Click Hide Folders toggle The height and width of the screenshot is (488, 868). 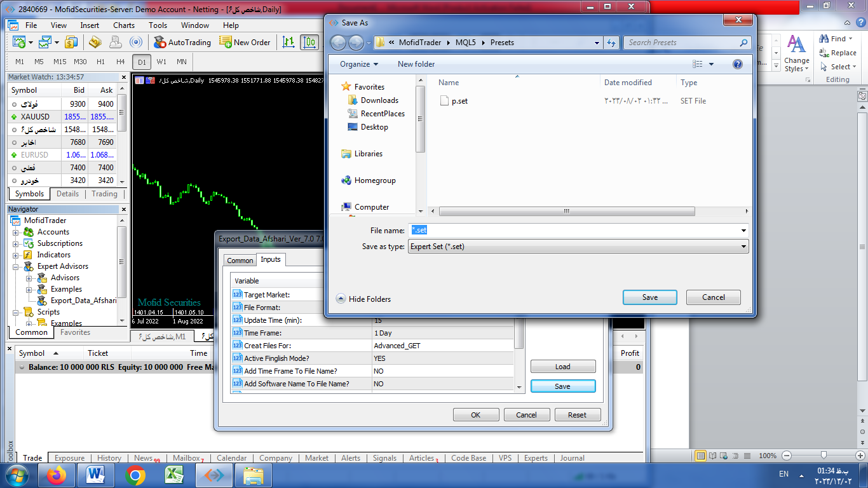pos(363,299)
